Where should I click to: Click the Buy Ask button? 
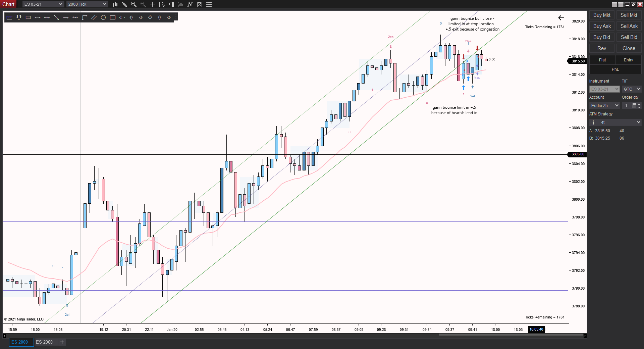tap(602, 26)
